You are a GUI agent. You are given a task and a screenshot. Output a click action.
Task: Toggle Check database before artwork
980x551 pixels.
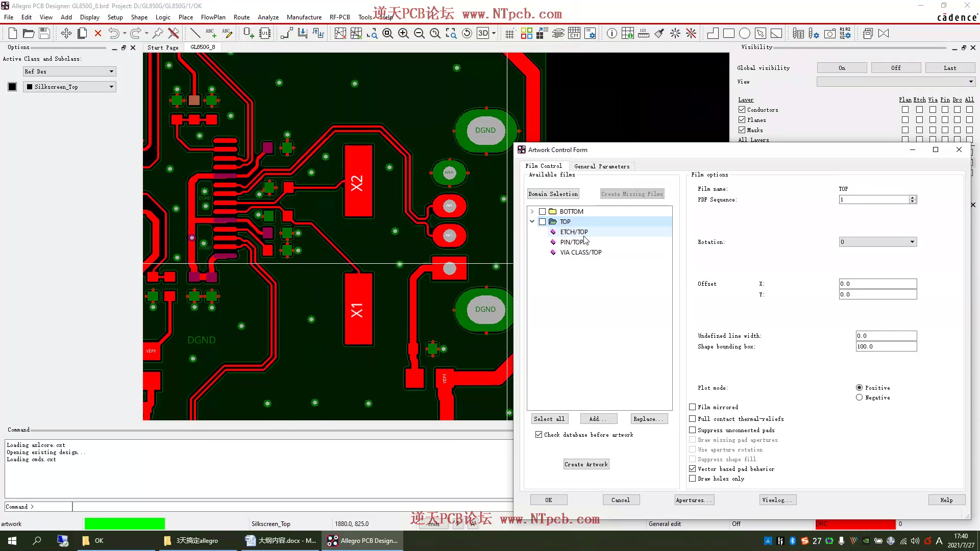(x=538, y=435)
